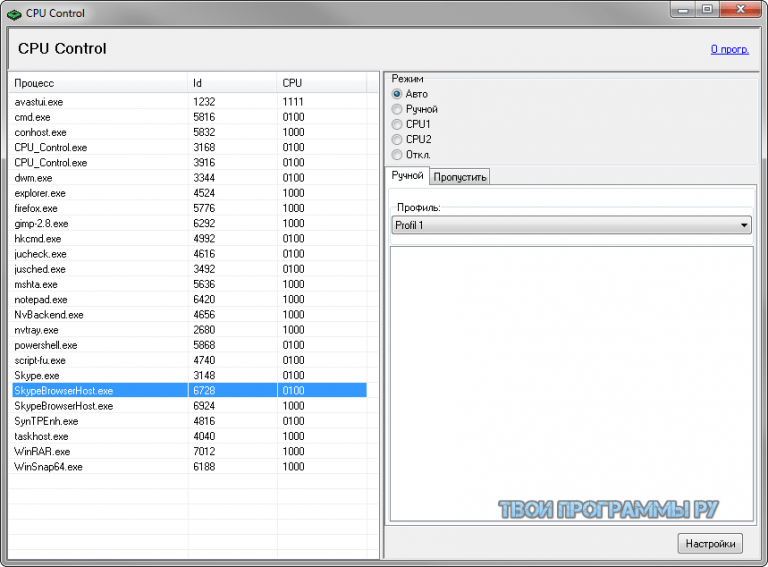Select the explorer.exe process row

pyautogui.click(x=189, y=193)
